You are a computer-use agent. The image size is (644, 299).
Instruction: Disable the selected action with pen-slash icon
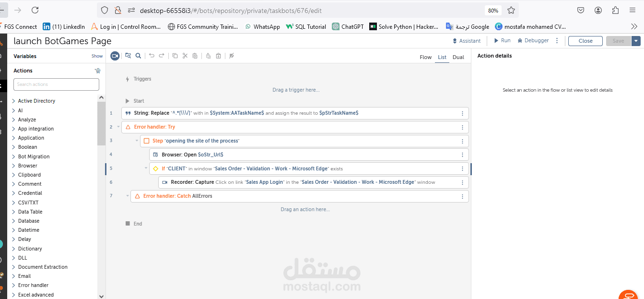click(232, 56)
